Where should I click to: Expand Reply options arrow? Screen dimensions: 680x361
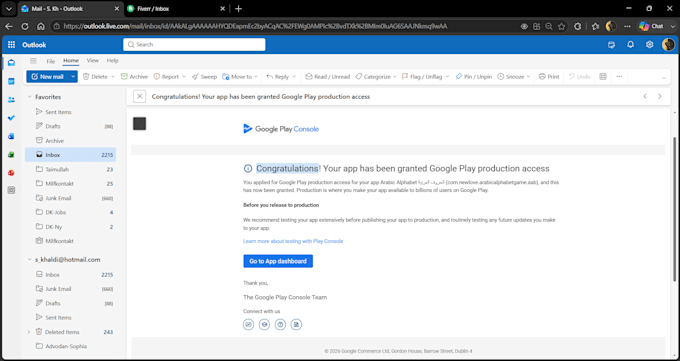294,76
